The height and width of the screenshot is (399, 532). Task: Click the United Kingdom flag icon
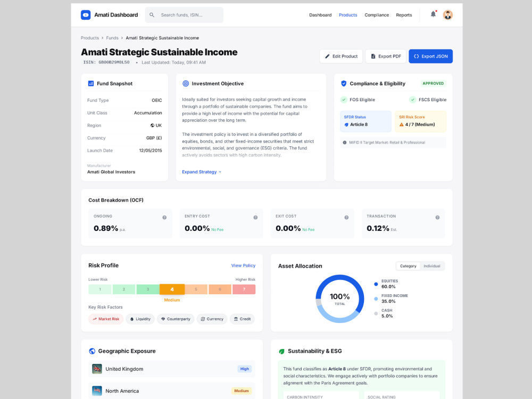point(97,369)
